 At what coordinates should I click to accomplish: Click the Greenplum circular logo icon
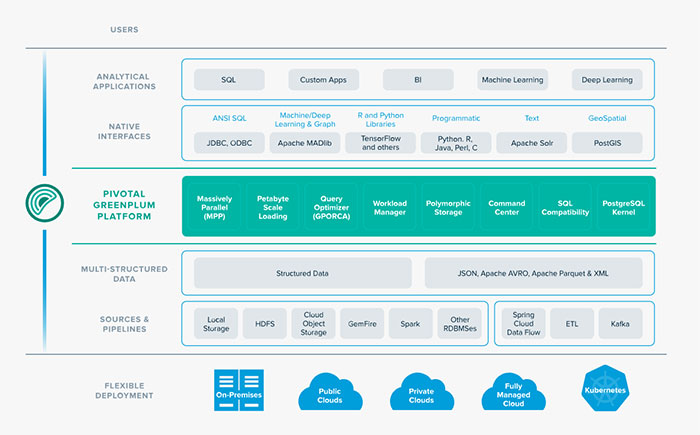click(x=45, y=206)
